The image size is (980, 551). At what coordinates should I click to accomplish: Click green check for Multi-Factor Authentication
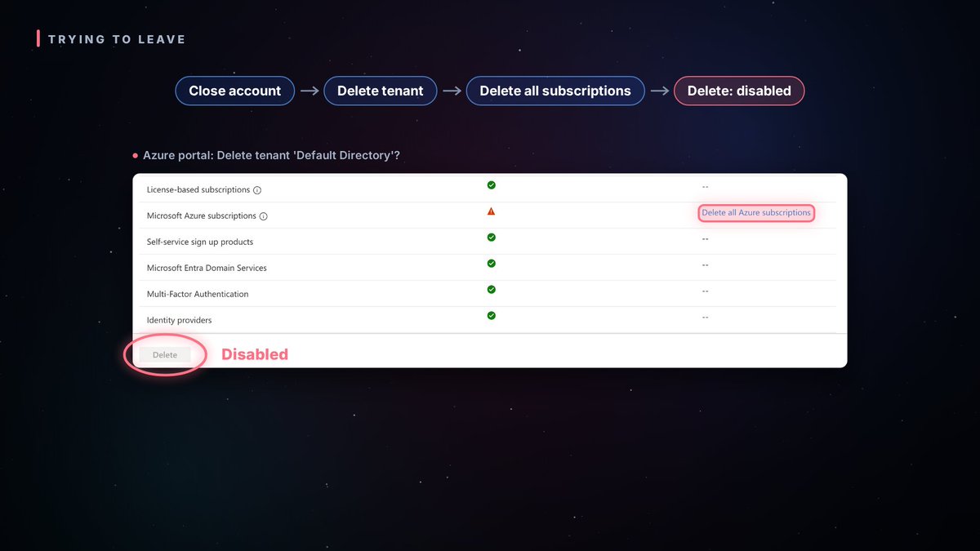(491, 290)
